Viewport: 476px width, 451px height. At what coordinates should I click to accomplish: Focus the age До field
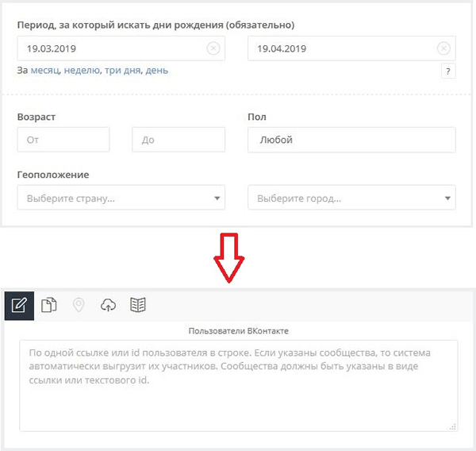pyautogui.click(x=178, y=140)
